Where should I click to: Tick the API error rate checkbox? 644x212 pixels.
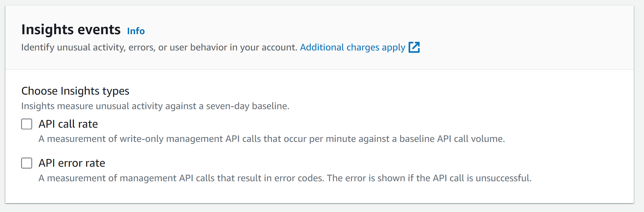[27, 163]
